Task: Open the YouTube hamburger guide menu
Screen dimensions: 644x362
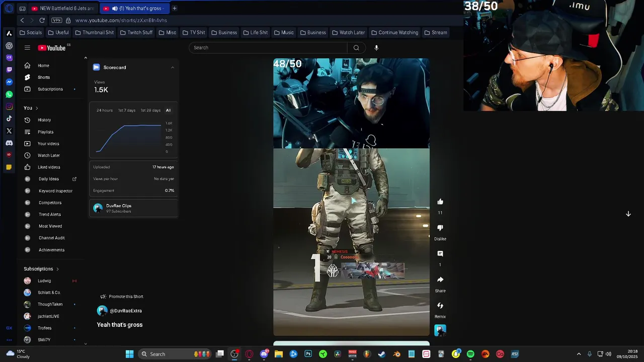Action: (x=27, y=48)
